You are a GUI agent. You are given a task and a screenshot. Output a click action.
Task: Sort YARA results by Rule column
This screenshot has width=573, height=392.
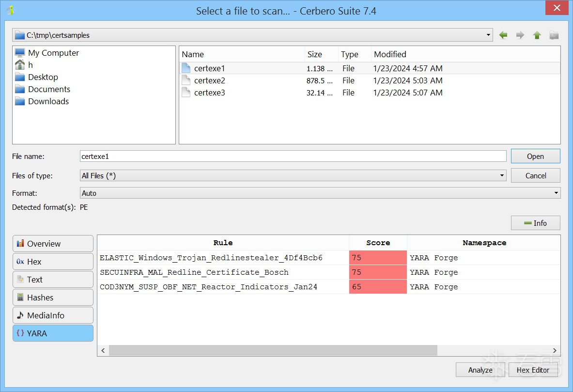tap(223, 243)
